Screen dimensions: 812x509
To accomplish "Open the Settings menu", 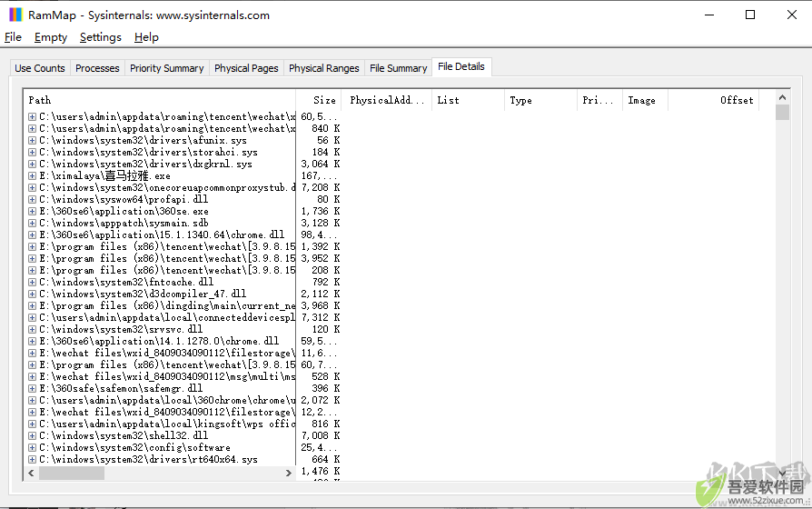I will [x=101, y=37].
